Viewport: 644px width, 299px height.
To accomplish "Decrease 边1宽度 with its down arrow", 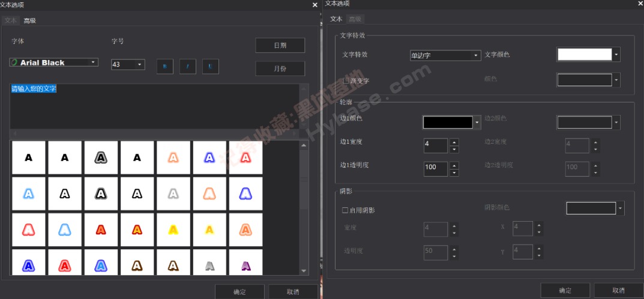I will coord(454,149).
